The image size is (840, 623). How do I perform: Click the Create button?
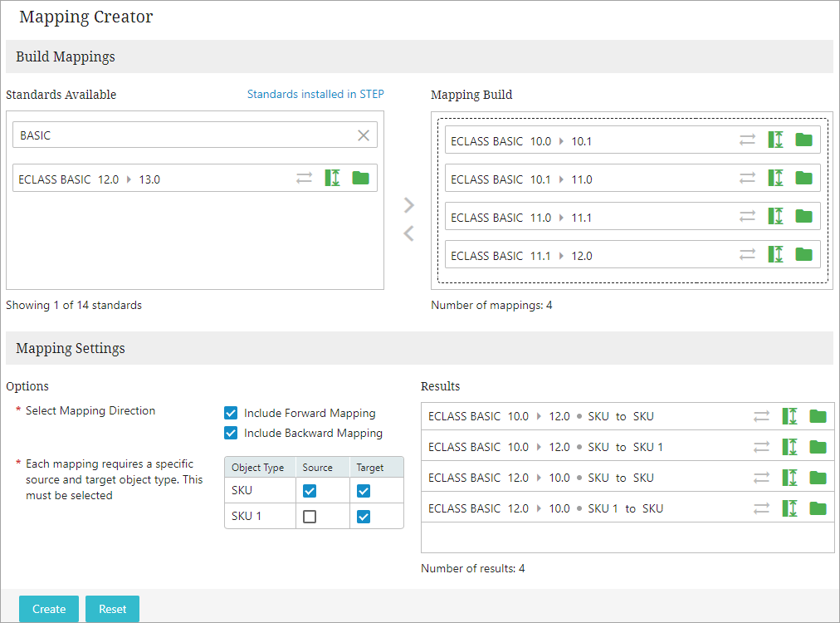tap(49, 609)
